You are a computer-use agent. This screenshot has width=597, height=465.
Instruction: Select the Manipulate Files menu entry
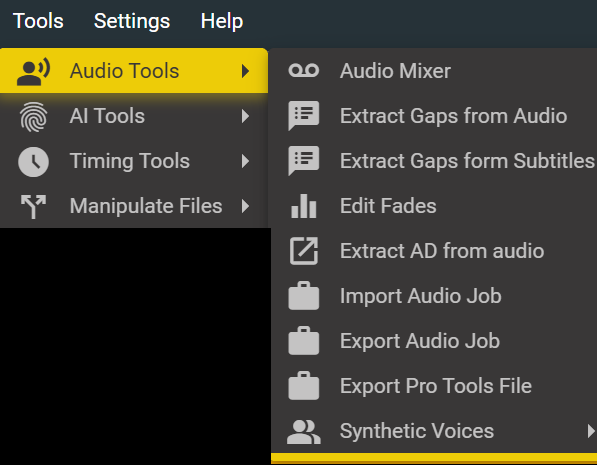134,206
